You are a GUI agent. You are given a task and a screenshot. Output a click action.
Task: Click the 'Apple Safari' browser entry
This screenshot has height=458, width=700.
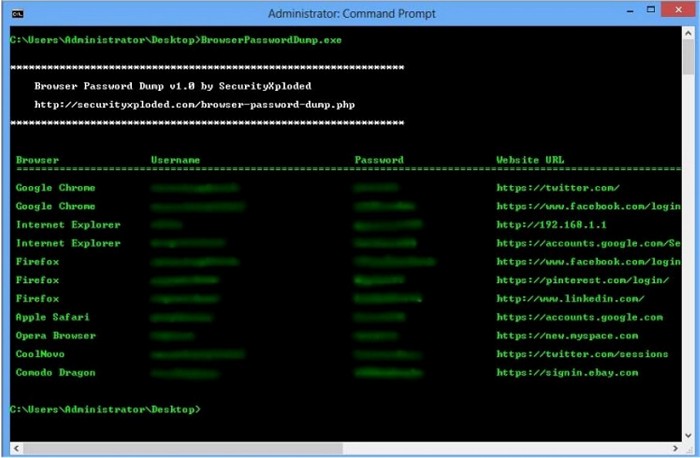point(53,317)
